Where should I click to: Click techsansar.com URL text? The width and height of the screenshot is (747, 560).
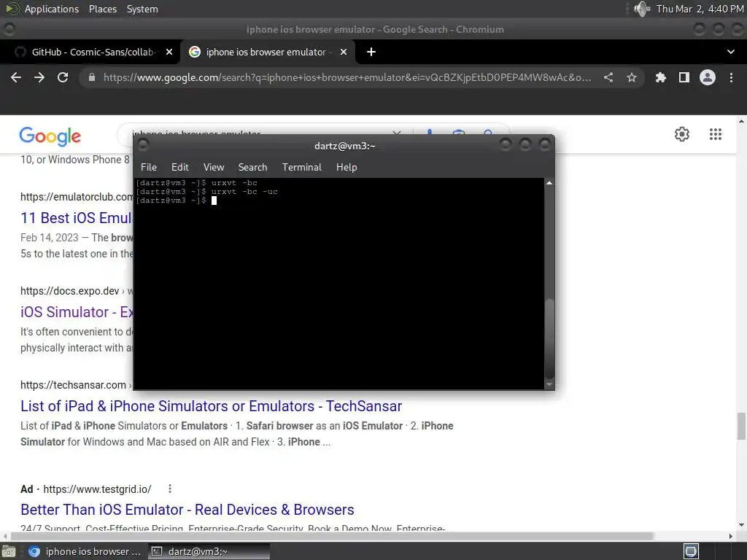tap(73, 385)
